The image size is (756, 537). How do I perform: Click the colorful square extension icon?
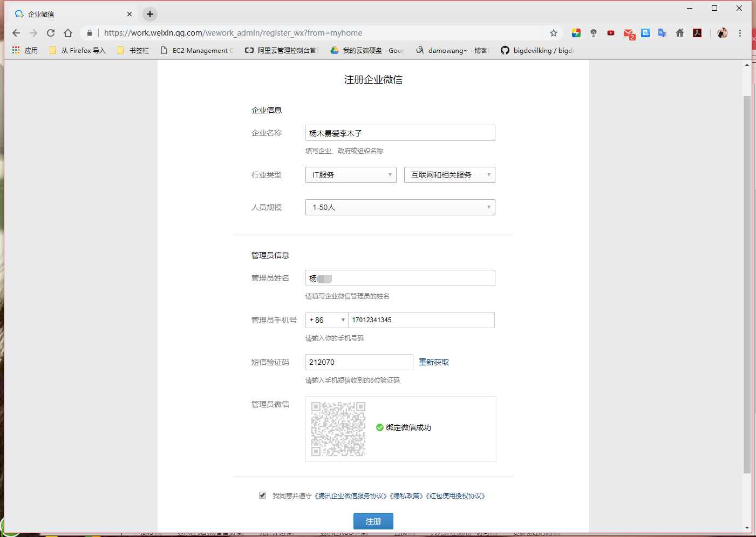coord(576,33)
